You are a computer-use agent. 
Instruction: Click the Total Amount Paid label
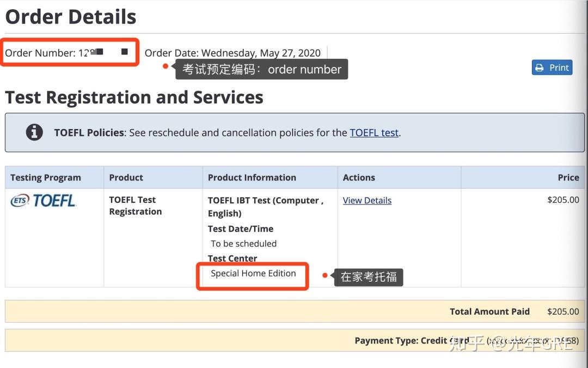(490, 312)
